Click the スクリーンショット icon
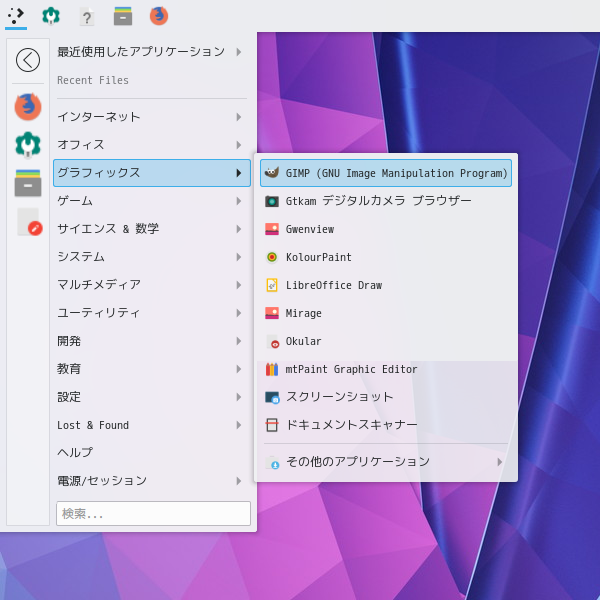Screen dimensions: 600x600 pyautogui.click(x=272, y=398)
